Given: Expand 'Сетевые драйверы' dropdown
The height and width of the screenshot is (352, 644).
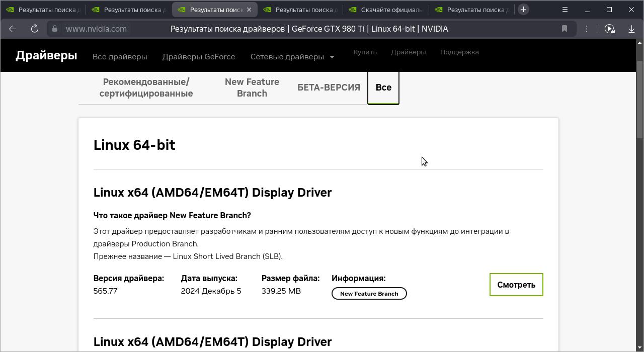Looking at the screenshot, I should coord(292,57).
